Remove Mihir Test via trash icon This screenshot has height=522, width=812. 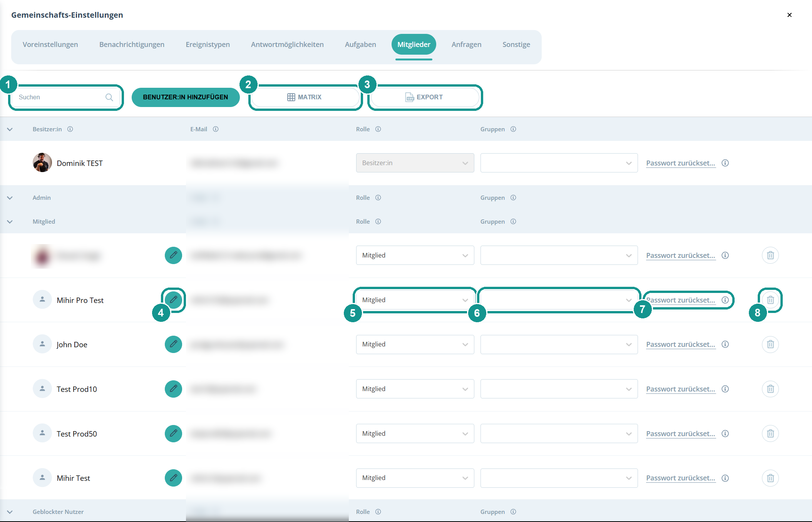tap(770, 478)
